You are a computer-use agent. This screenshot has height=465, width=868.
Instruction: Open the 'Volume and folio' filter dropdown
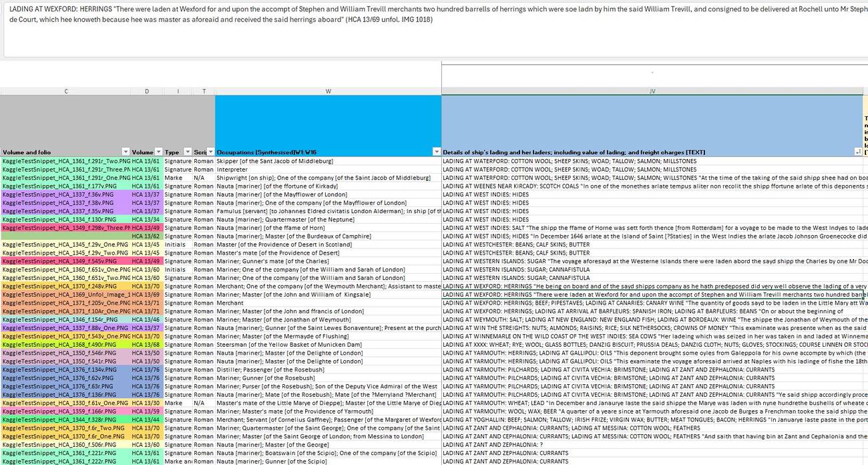pyautogui.click(x=126, y=152)
